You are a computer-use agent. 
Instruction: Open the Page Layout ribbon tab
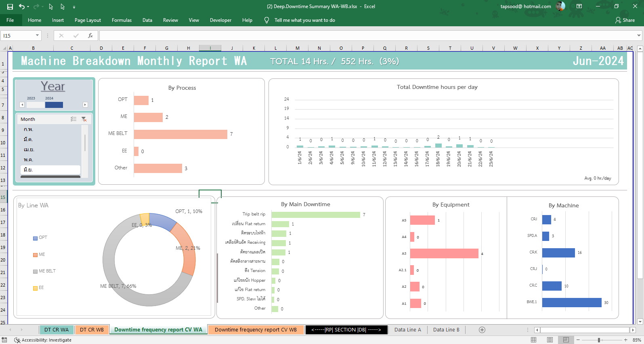pos(88,20)
